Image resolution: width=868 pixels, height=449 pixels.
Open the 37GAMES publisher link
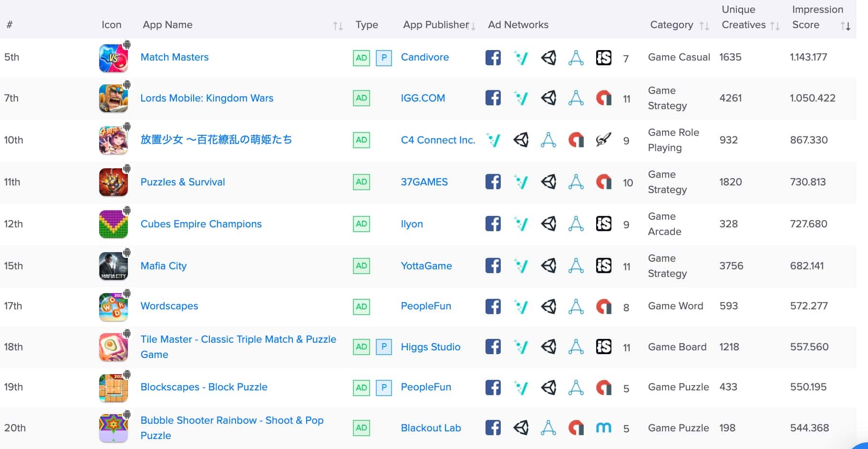424,182
